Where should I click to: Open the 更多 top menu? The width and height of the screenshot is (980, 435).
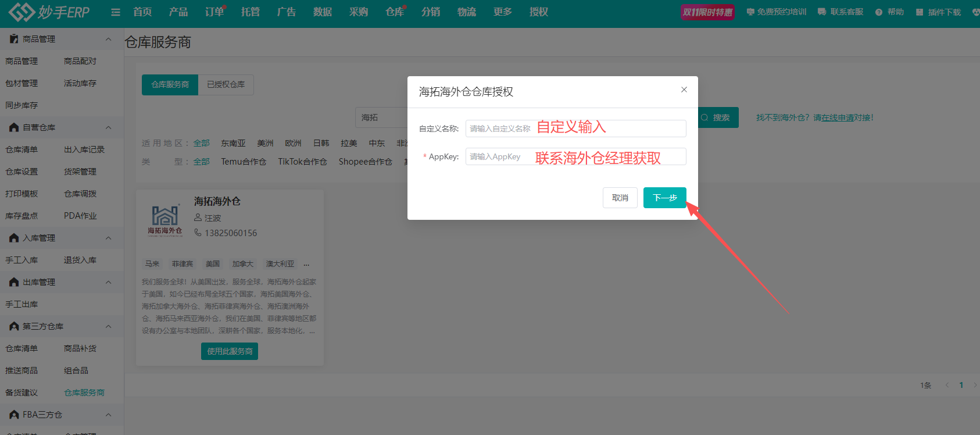tap(503, 12)
